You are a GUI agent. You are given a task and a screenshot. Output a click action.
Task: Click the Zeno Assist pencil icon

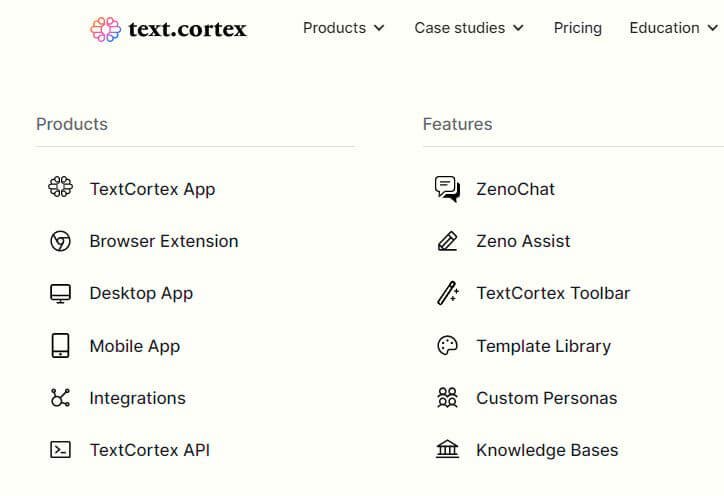(447, 241)
